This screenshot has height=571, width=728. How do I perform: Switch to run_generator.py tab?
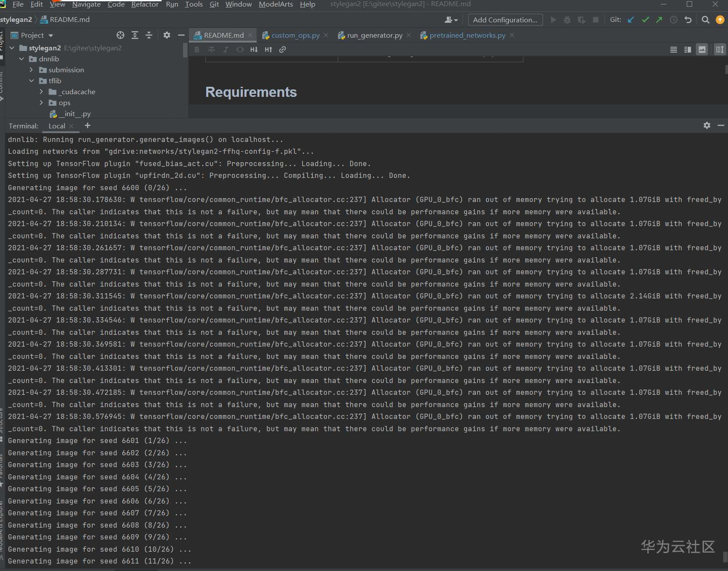375,35
